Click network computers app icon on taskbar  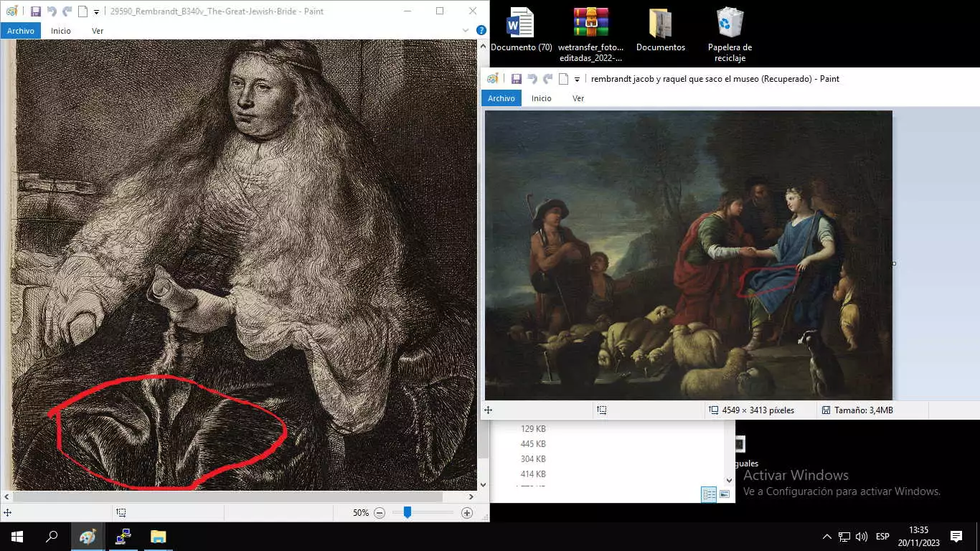(x=123, y=537)
